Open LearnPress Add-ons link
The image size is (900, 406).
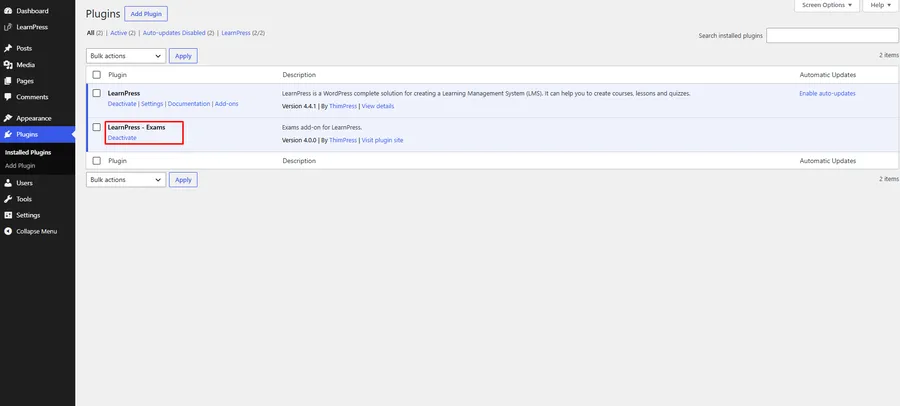pyautogui.click(x=226, y=104)
